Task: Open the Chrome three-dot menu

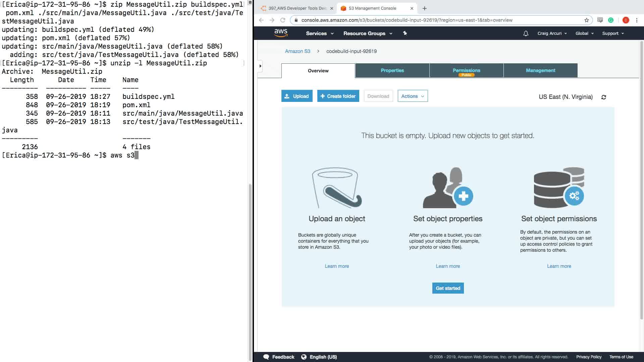Action: [637, 20]
